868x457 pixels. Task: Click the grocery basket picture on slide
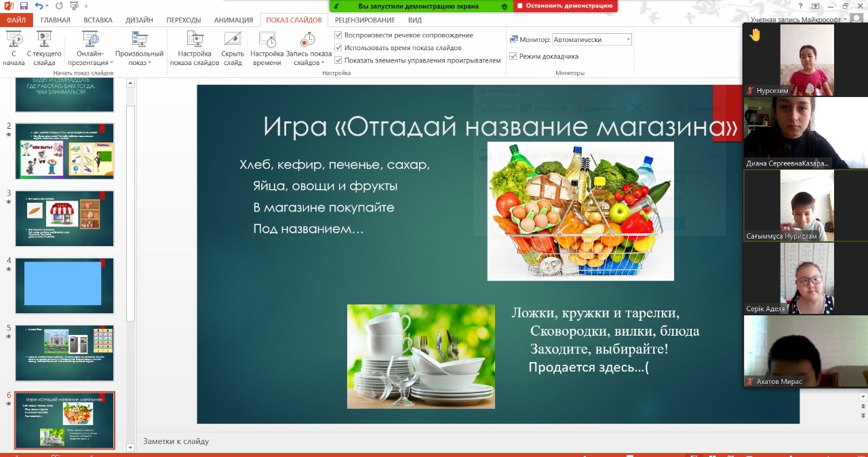tap(580, 211)
